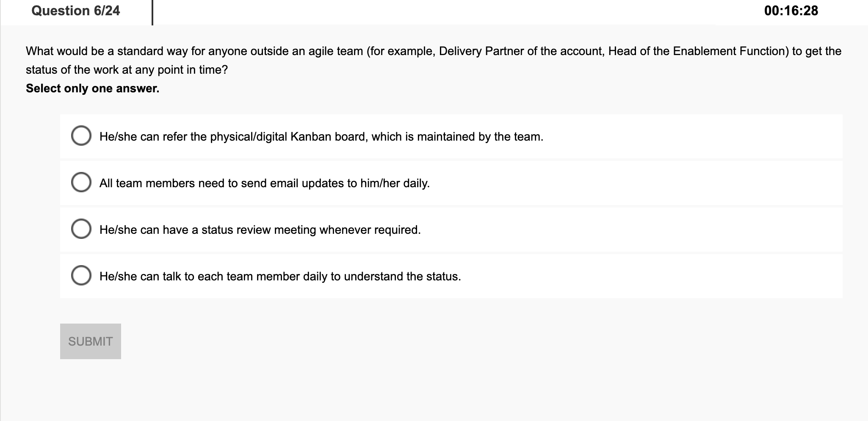This screenshot has height=421, width=868.
Task: Click the Question 6/24 tab header
Action: [x=76, y=11]
